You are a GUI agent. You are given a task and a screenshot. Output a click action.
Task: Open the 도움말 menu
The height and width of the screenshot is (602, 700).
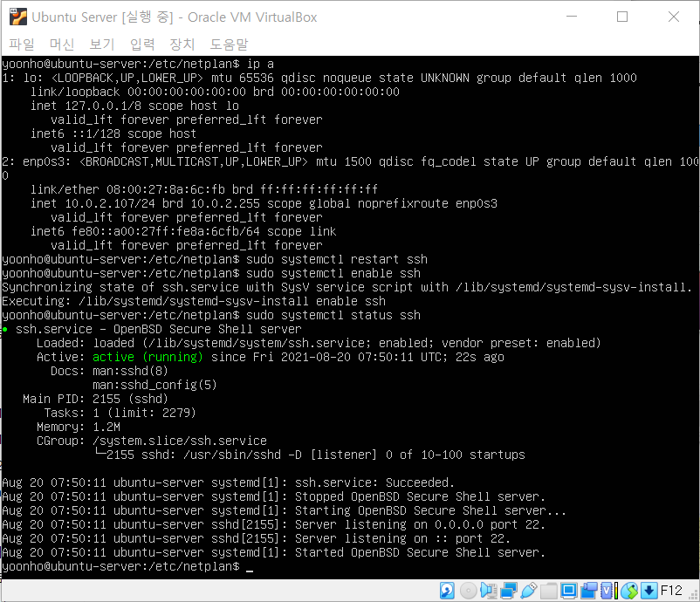229,44
